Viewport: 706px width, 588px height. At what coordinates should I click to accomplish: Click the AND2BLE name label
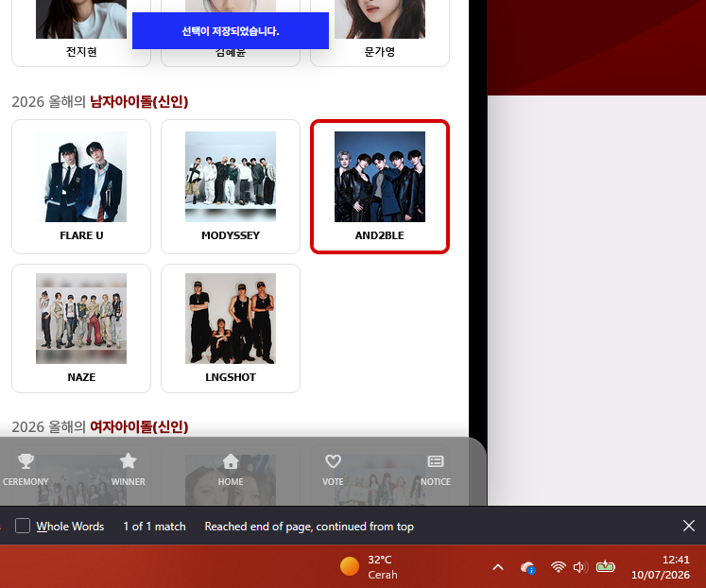tap(380, 235)
